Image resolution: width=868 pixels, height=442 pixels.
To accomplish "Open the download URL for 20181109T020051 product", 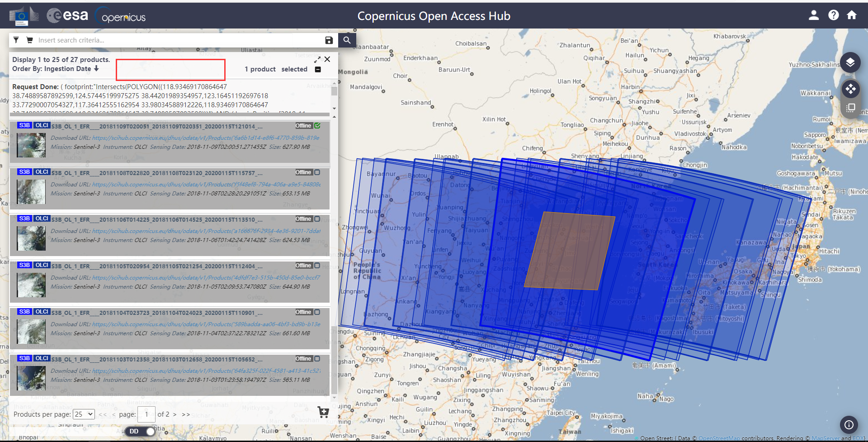I will coord(206,138).
